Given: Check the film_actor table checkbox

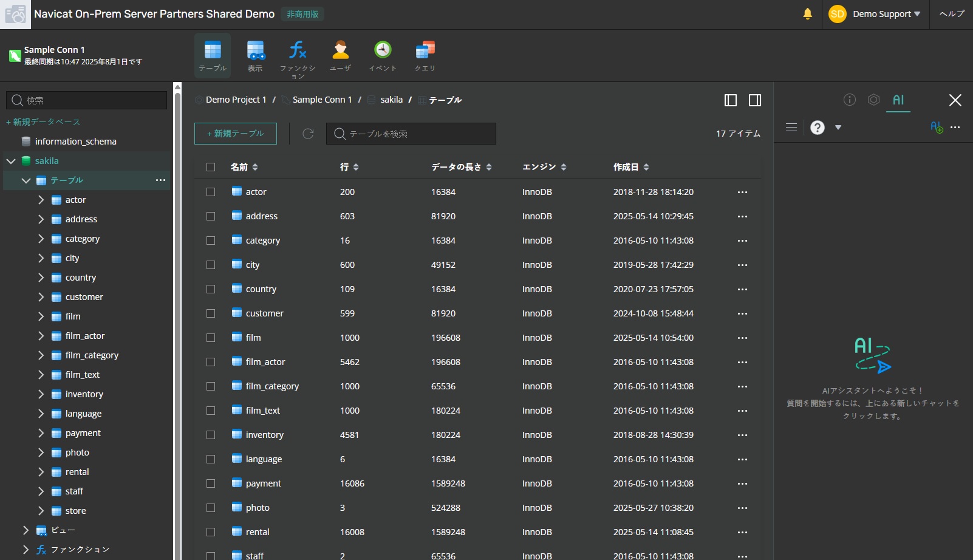Looking at the screenshot, I should tap(211, 362).
